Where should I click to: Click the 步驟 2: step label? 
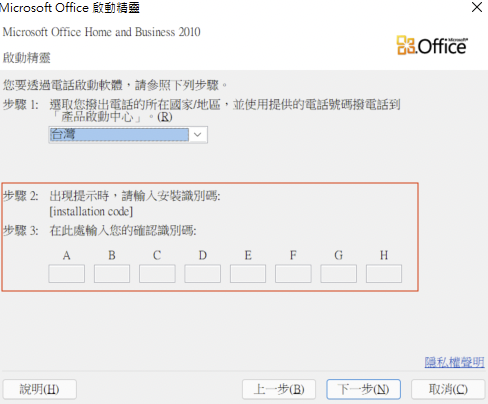point(21,196)
